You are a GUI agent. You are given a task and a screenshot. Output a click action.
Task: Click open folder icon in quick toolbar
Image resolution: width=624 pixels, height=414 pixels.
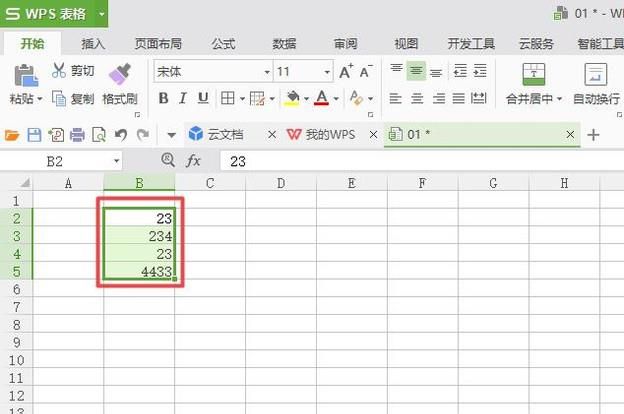(x=12, y=135)
